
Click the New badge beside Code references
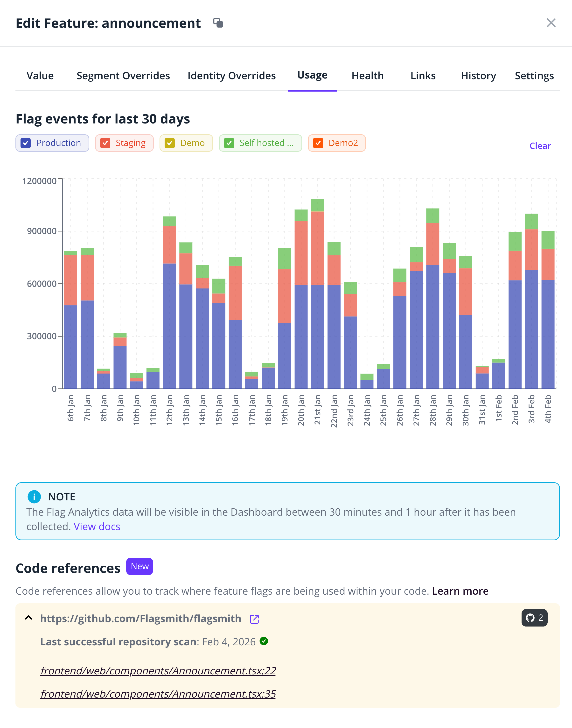coord(139,566)
